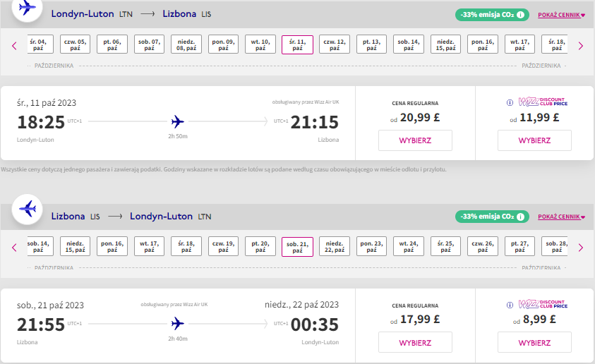Screen dimensions: 595x364
Task: Select return date śr. 18, paź
Action: point(186,246)
